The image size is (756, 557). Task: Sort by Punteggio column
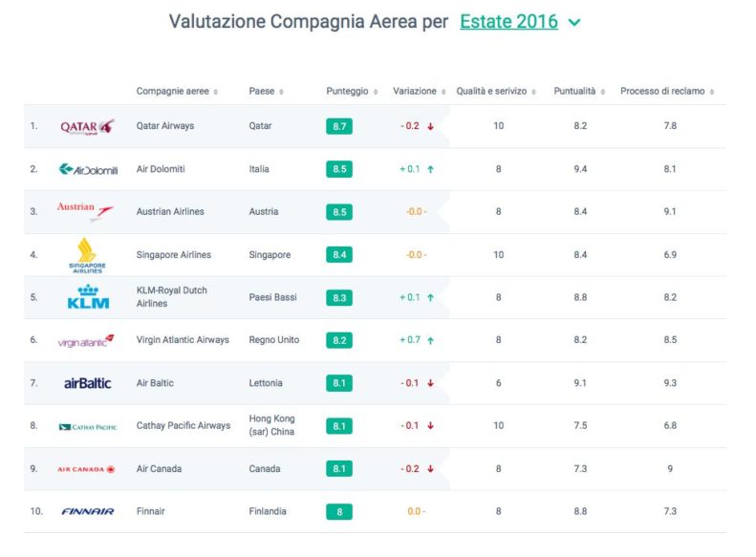point(351,92)
